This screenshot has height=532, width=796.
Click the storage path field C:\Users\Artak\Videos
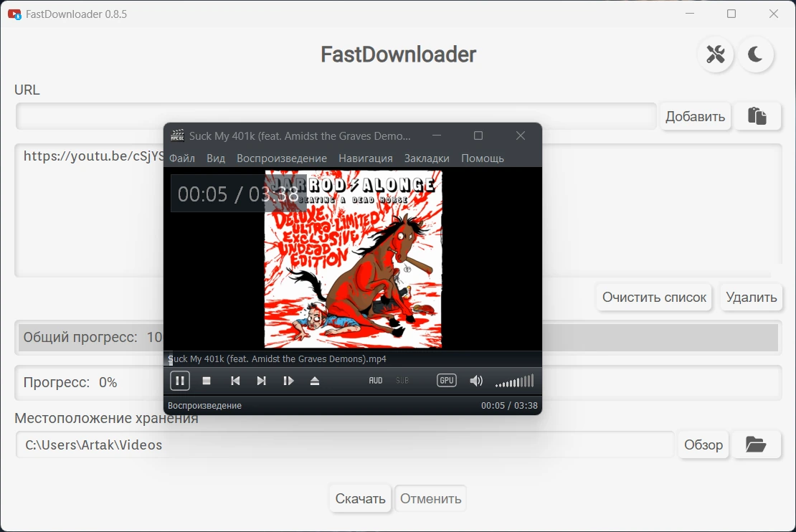click(x=345, y=445)
